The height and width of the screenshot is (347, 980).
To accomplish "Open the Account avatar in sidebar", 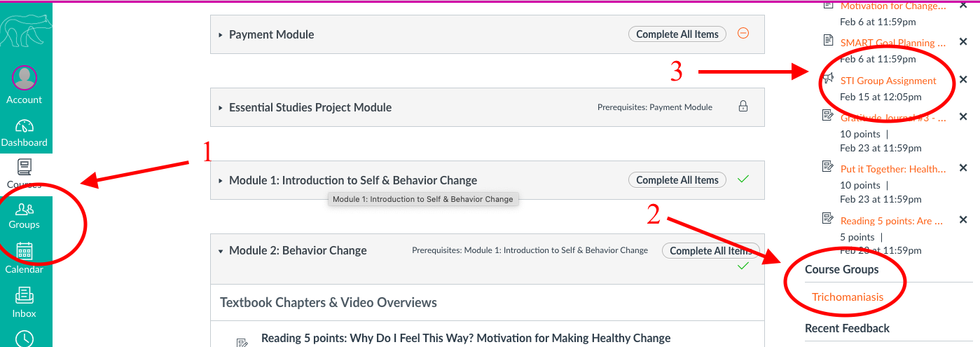I will pos(25,78).
